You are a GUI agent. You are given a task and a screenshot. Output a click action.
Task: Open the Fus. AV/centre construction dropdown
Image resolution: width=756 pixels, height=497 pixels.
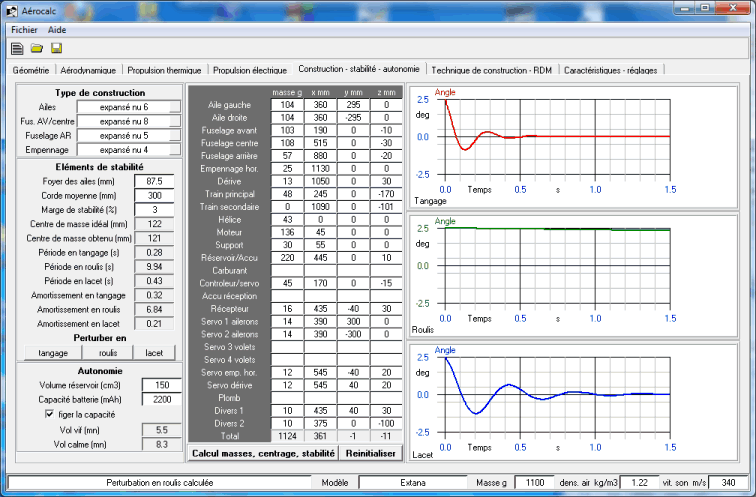coord(129,121)
